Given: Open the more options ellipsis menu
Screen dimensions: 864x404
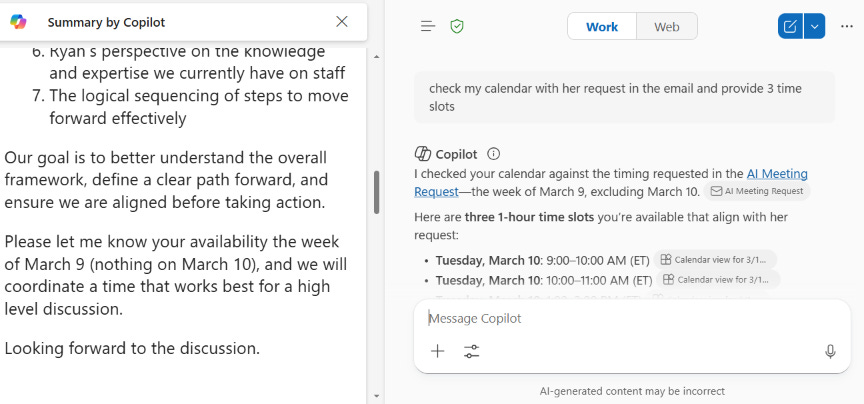Looking at the screenshot, I should pyautogui.click(x=847, y=26).
